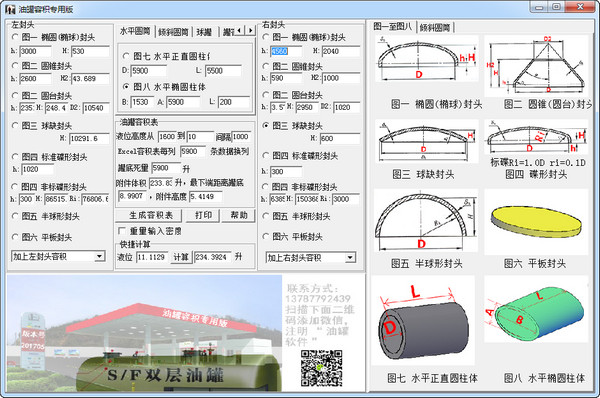Click elliptic cylinder B field 1530
Screen dimensions: 600x398
click(x=143, y=102)
